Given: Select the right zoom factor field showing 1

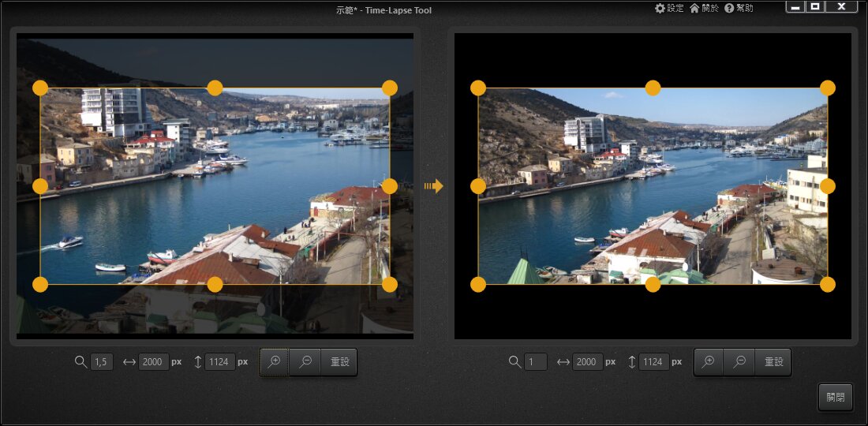Looking at the screenshot, I should click(537, 362).
